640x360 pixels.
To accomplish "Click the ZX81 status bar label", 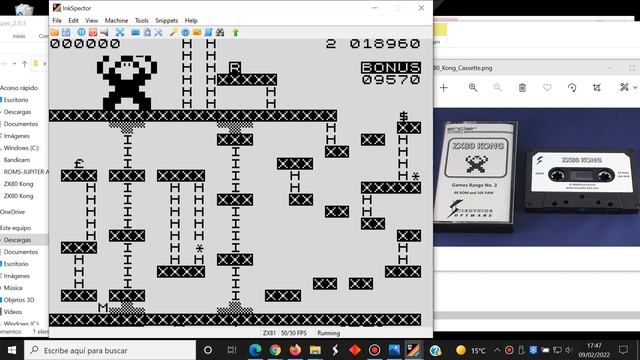I will [x=269, y=333].
